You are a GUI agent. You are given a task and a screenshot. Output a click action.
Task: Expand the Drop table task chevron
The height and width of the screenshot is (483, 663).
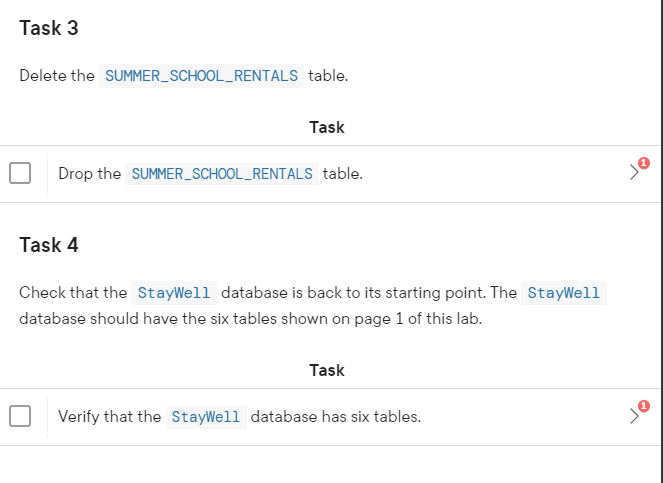pos(633,172)
